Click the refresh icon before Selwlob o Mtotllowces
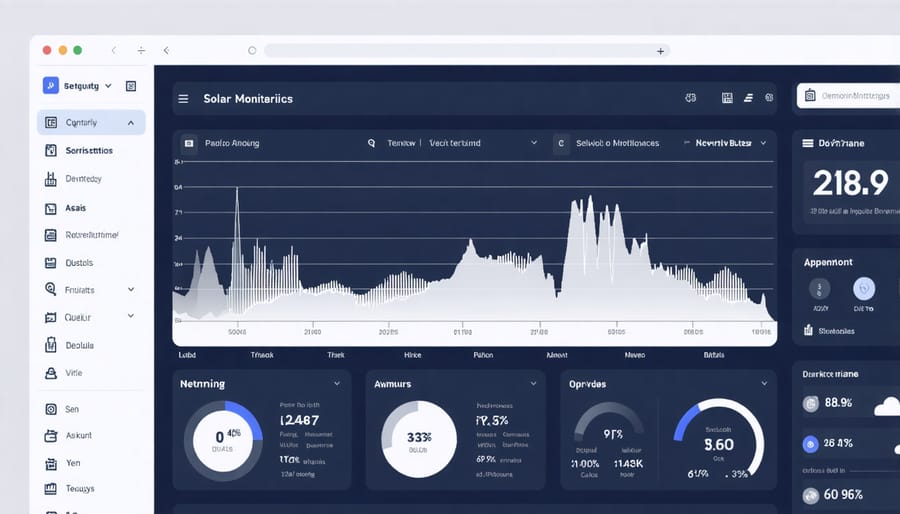 561,143
